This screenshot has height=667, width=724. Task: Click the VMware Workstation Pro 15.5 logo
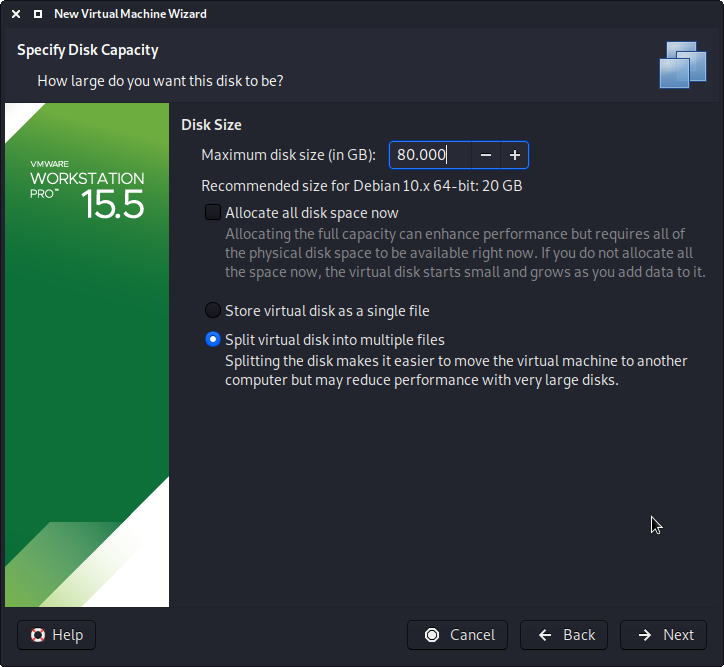[87, 190]
